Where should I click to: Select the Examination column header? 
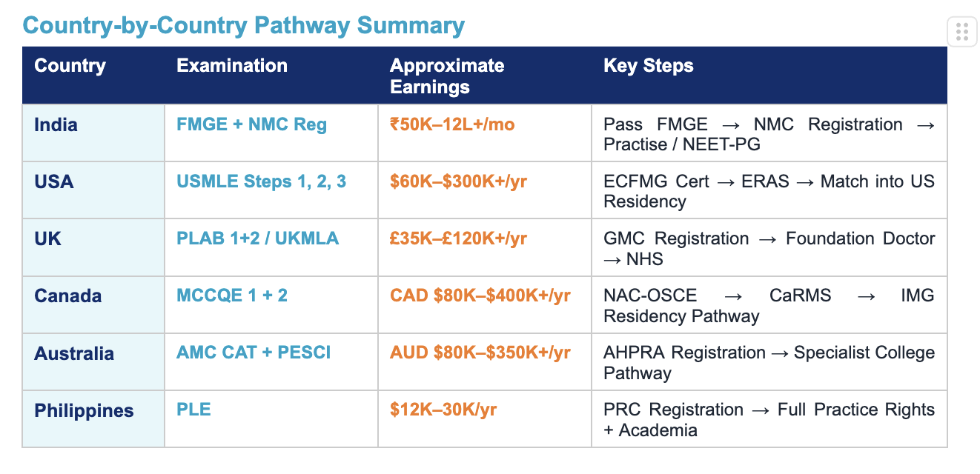point(232,66)
